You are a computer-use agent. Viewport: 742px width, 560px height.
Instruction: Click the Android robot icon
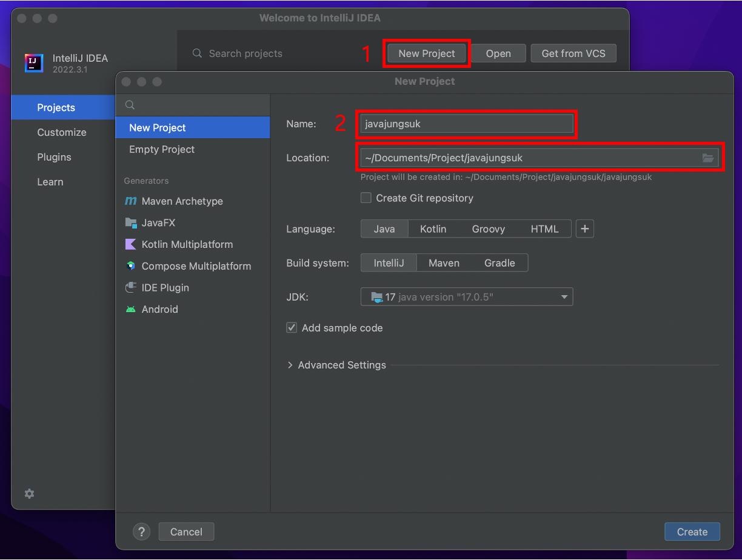(130, 309)
